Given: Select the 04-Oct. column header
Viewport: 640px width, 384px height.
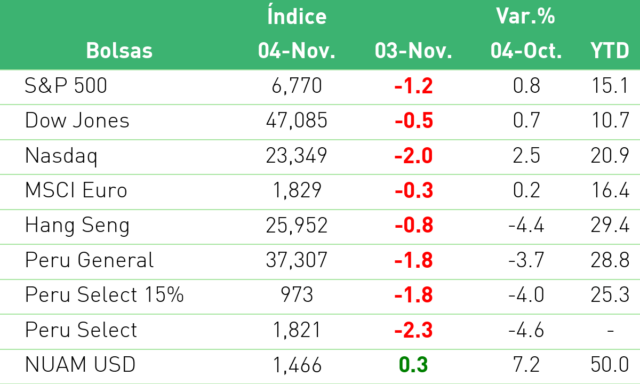Looking at the screenshot, I should click(x=526, y=51).
